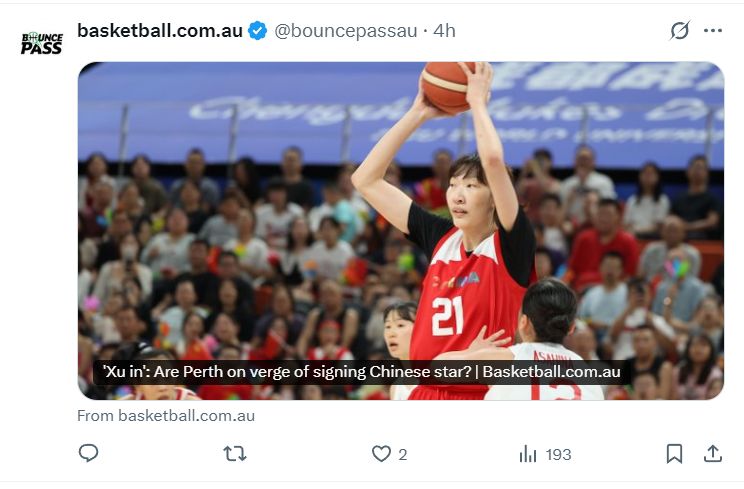
Task: Open the player number 21 card image
Action: 401,231
